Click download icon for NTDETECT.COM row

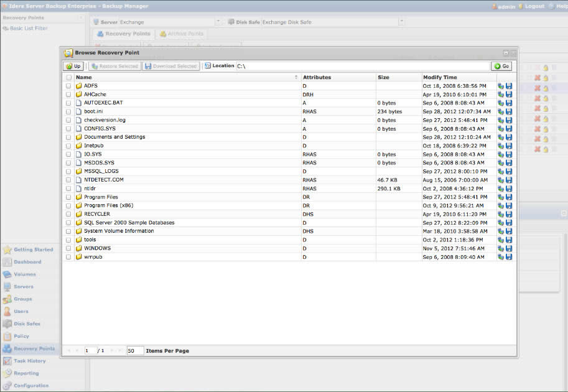pyautogui.click(x=509, y=180)
